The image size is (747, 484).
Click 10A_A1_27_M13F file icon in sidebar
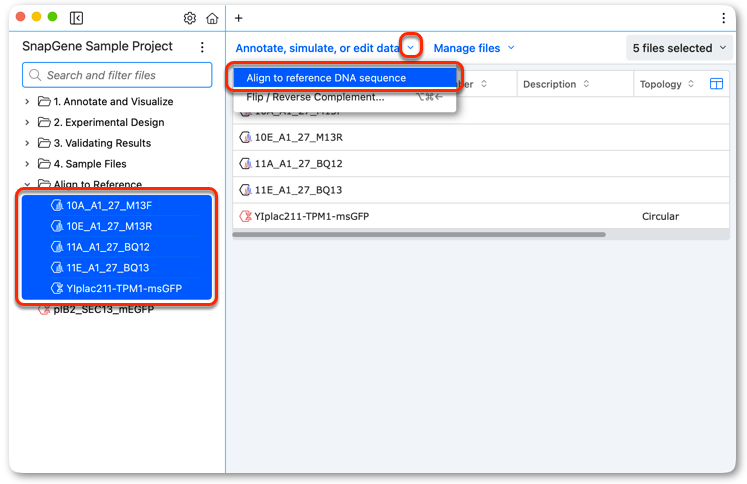pos(57,205)
